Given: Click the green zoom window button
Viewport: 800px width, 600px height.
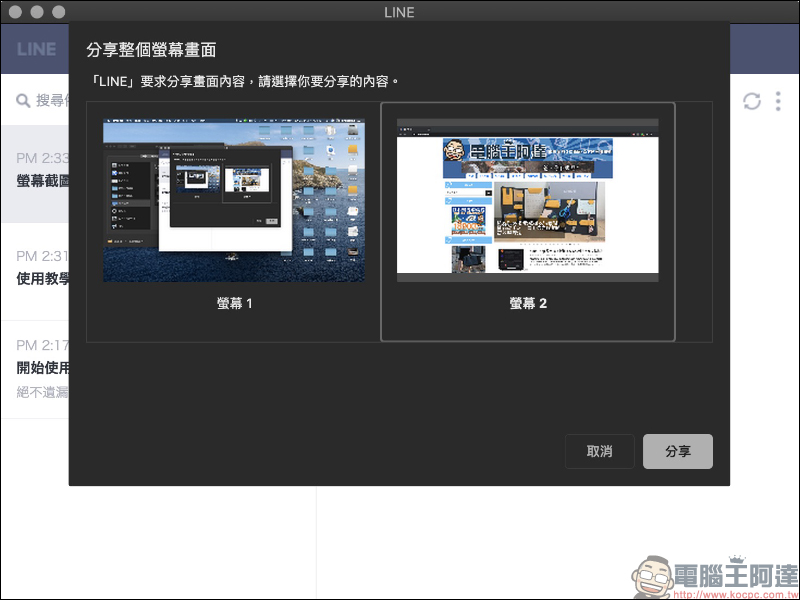Looking at the screenshot, I should tap(59, 12).
